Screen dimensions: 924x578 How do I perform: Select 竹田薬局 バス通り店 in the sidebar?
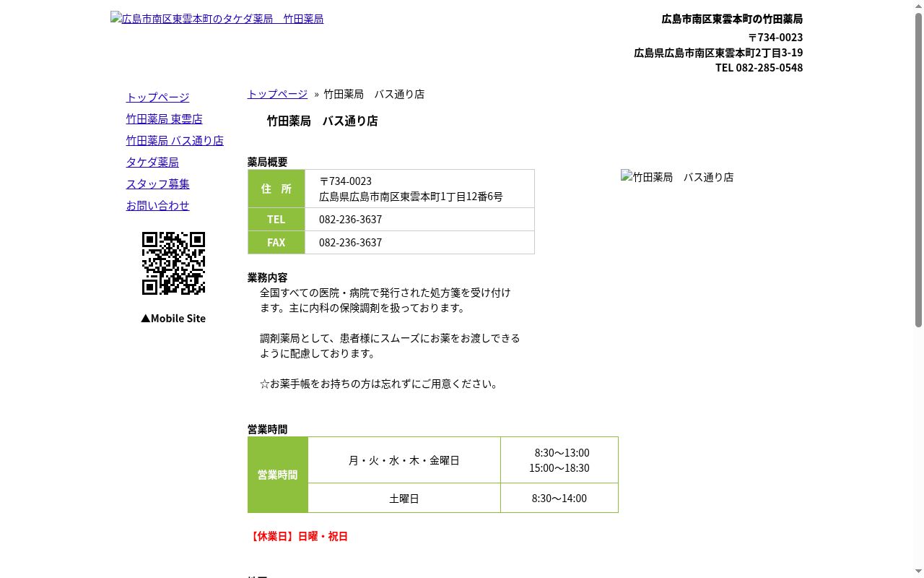tap(175, 140)
